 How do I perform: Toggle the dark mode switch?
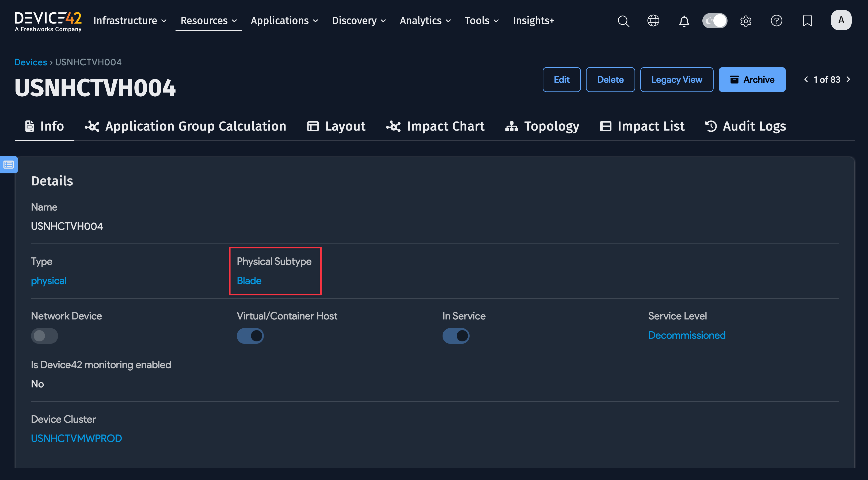pyautogui.click(x=714, y=21)
